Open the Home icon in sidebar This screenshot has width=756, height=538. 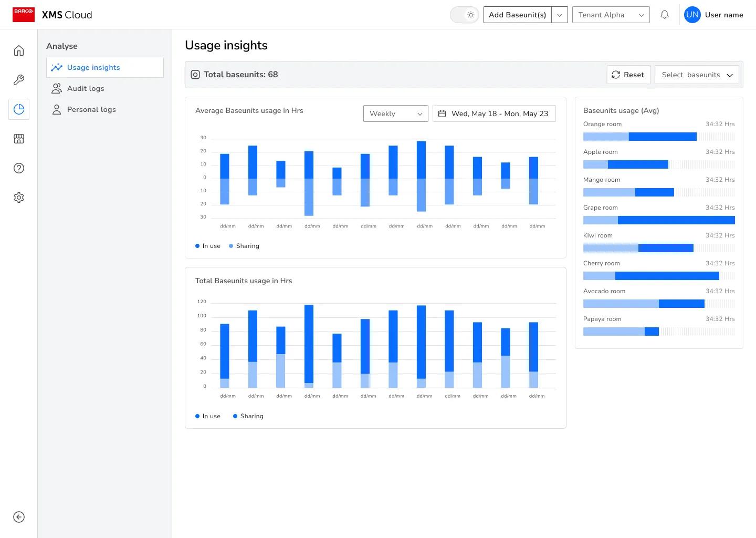point(19,50)
